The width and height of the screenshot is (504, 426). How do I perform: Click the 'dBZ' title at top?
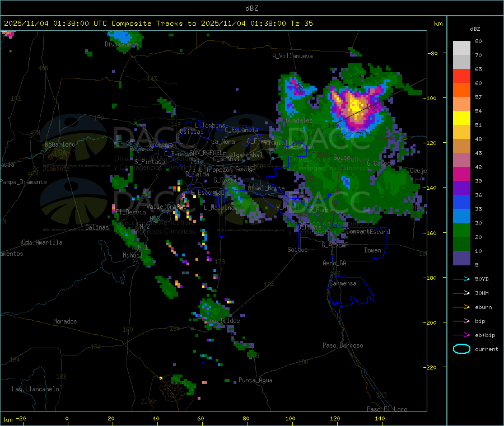coord(251,8)
